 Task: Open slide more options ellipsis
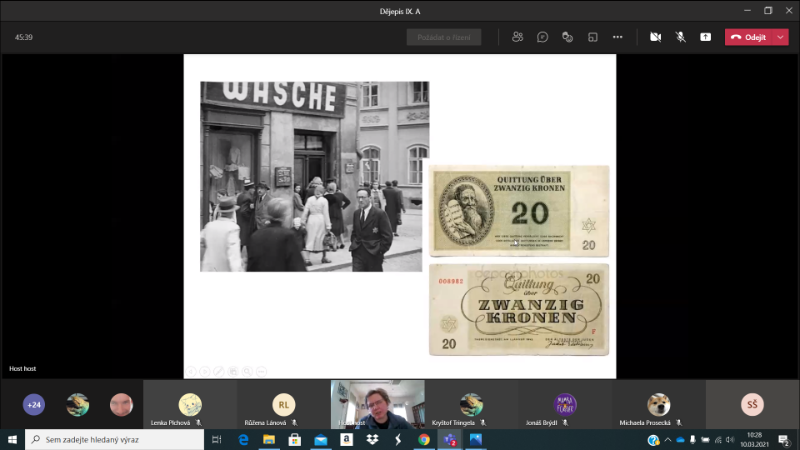coord(261,371)
